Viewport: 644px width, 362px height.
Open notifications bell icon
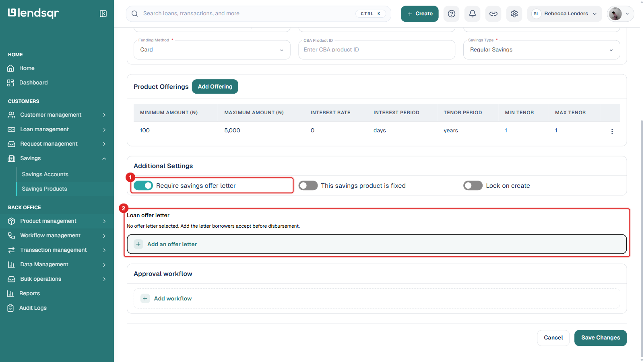click(473, 14)
